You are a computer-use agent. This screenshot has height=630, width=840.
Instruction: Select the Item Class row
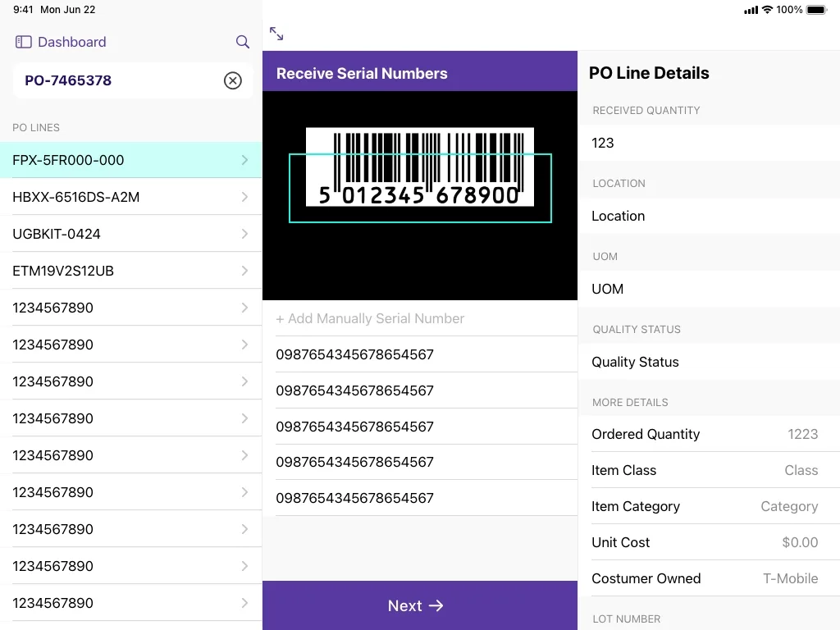(x=710, y=470)
